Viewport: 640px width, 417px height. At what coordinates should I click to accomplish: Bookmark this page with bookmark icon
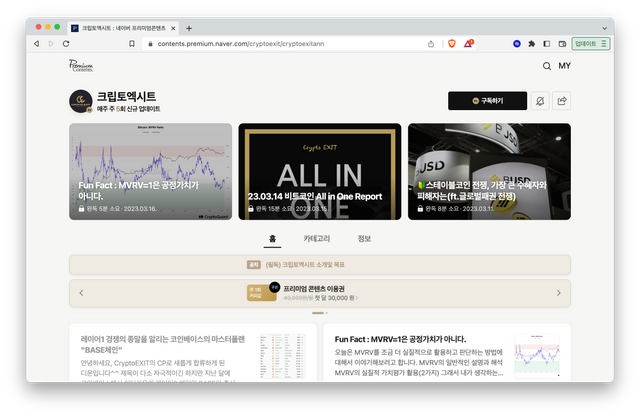click(x=132, y=44)
